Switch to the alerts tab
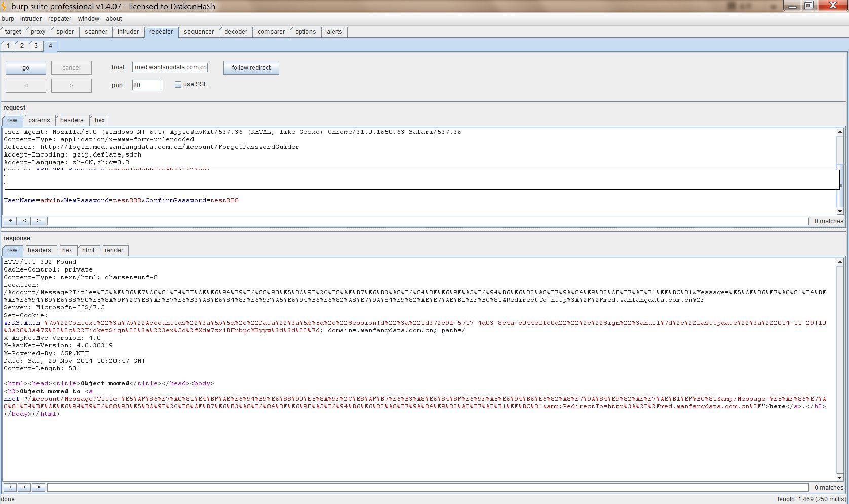 coord(334,32)
